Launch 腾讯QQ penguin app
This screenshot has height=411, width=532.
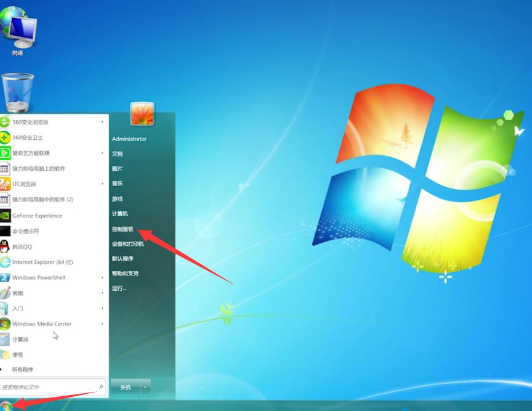[54, 246]
